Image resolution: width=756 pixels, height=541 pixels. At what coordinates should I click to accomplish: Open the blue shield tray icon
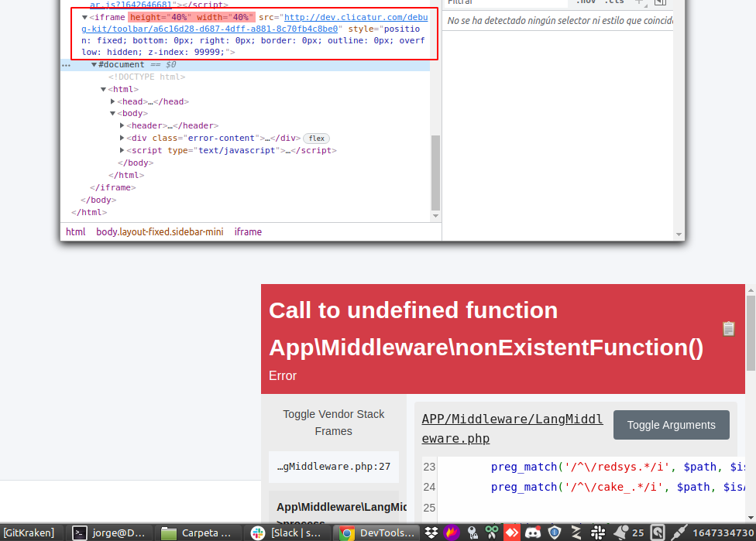[x=555, y=532]
